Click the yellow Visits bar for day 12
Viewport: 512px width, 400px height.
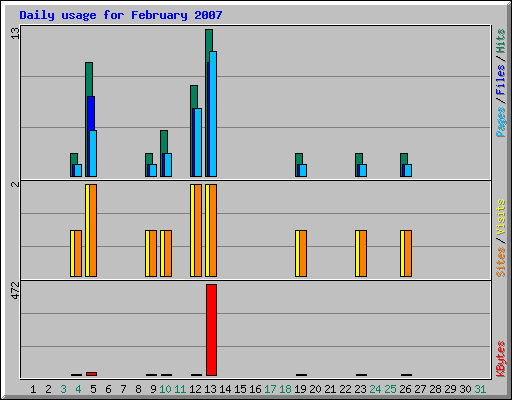192,230
